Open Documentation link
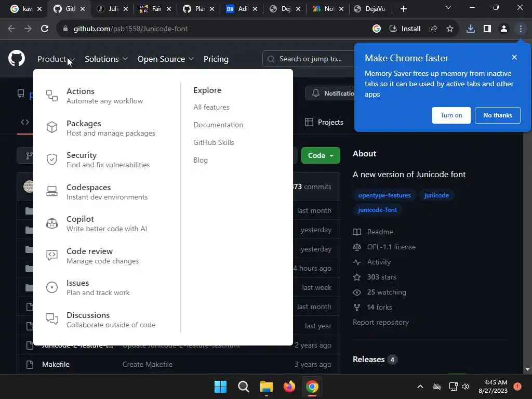Screen dimensions: 532x399 [218, 125]
